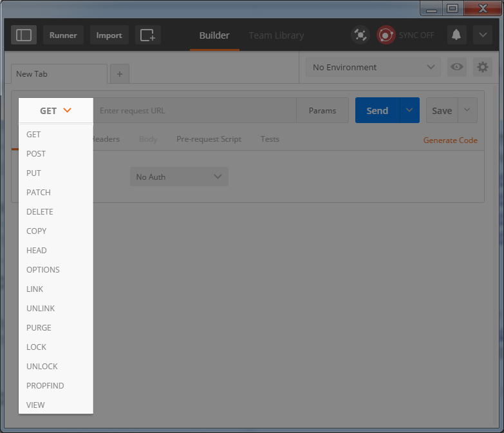This screenshot has width=504, height=433.
Task: Toggle the sidebar panel icon
Action: (24, 35)
